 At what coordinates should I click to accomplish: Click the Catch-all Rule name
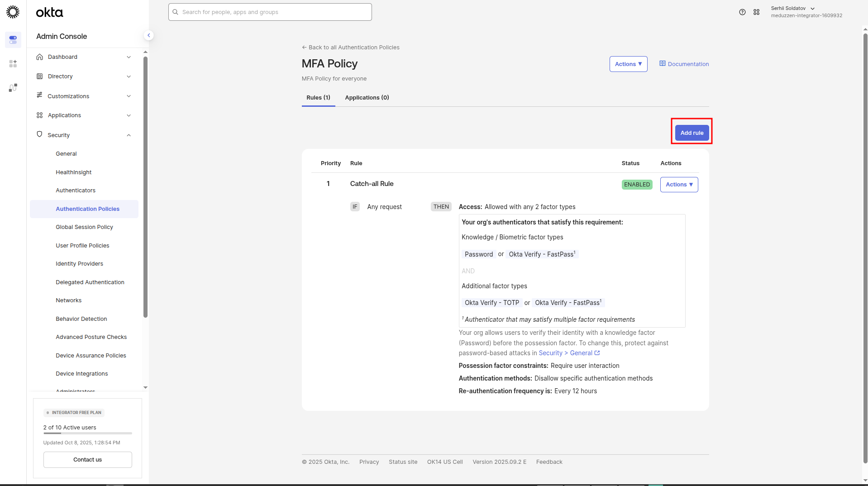pos(372,184)
